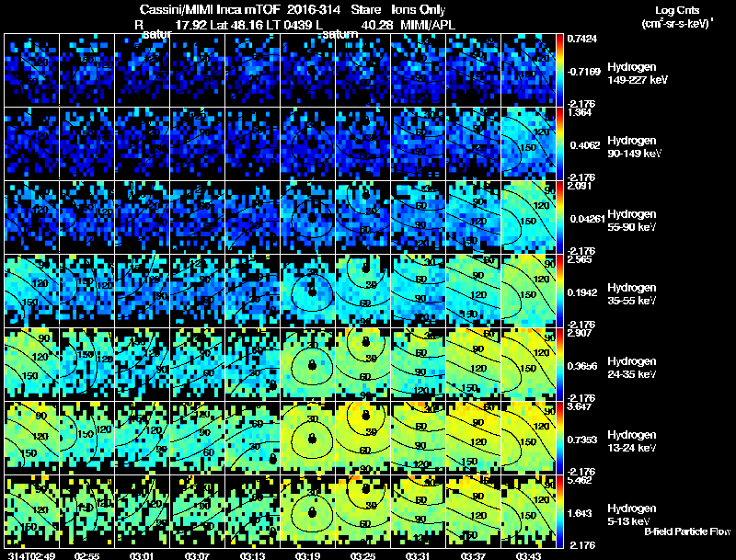Click the MIMI/APL credit text
This screenshot has height=560, width=736.
(428, 25)
